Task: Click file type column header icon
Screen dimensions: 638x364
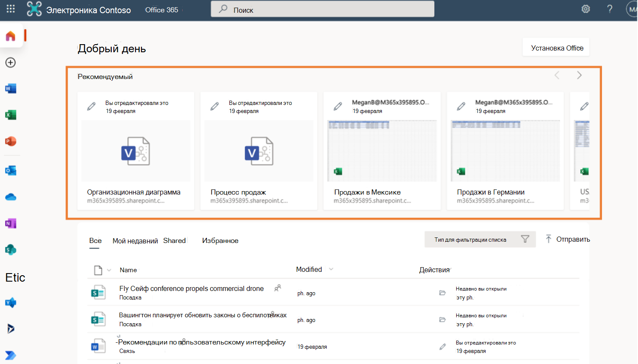Action: (x=98, y=270)
